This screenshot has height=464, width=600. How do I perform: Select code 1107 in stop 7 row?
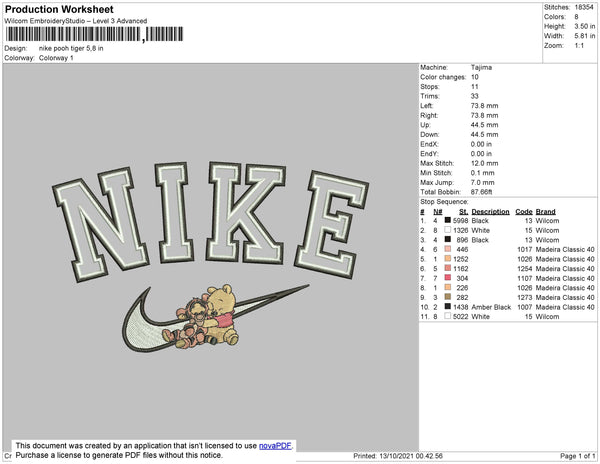[524, 278]
